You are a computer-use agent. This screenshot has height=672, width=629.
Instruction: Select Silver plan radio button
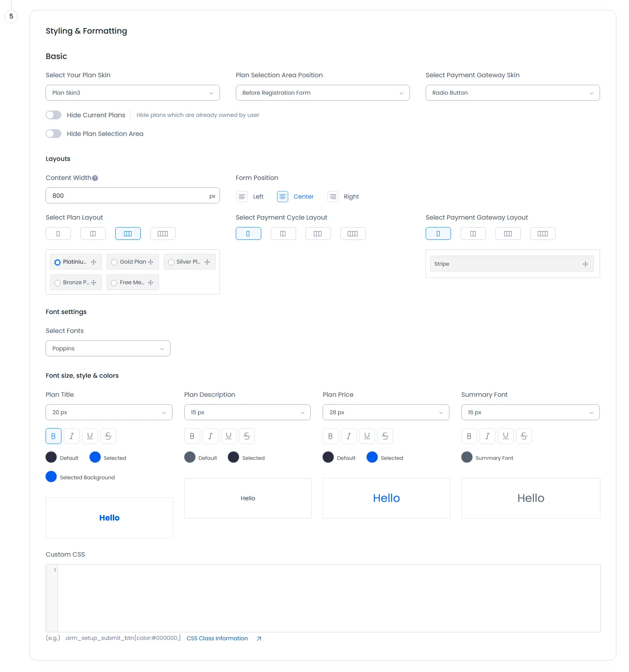tap(171, 262)
